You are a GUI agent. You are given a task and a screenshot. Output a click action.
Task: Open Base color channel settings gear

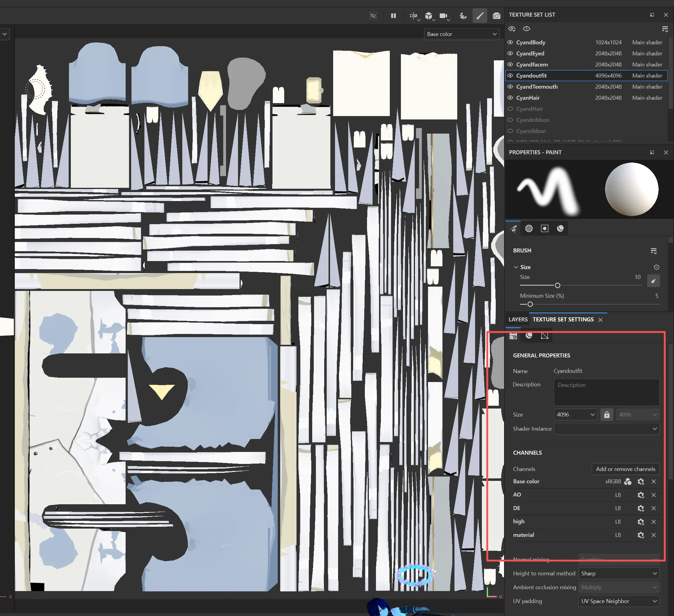tap(640, 482)
